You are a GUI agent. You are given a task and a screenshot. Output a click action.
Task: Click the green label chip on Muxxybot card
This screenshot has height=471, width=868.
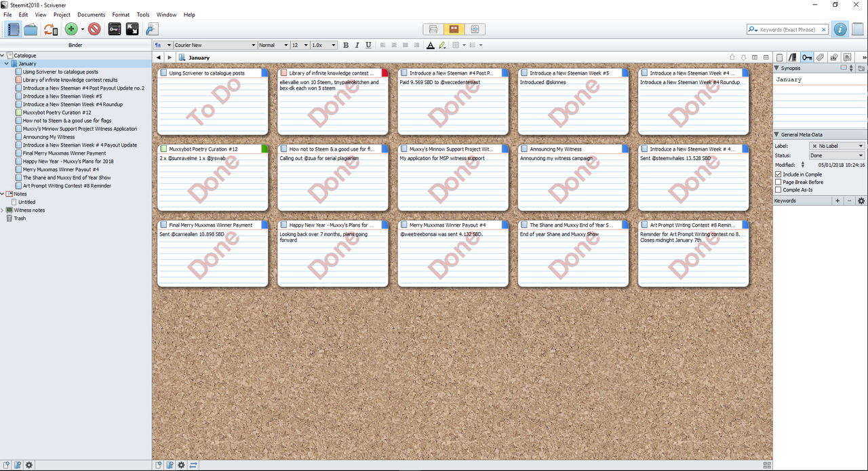click(x=264, y=149)
